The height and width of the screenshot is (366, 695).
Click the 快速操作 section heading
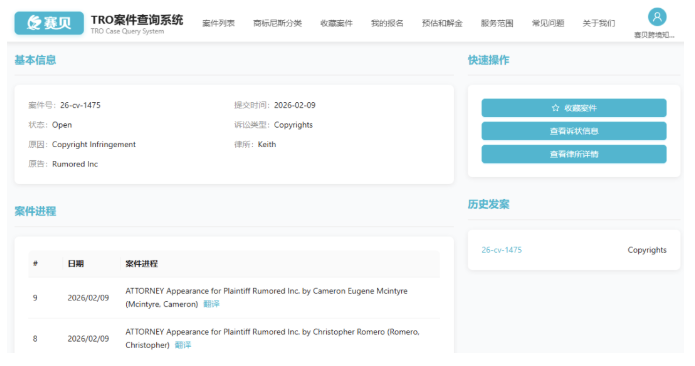click(488, 60)
